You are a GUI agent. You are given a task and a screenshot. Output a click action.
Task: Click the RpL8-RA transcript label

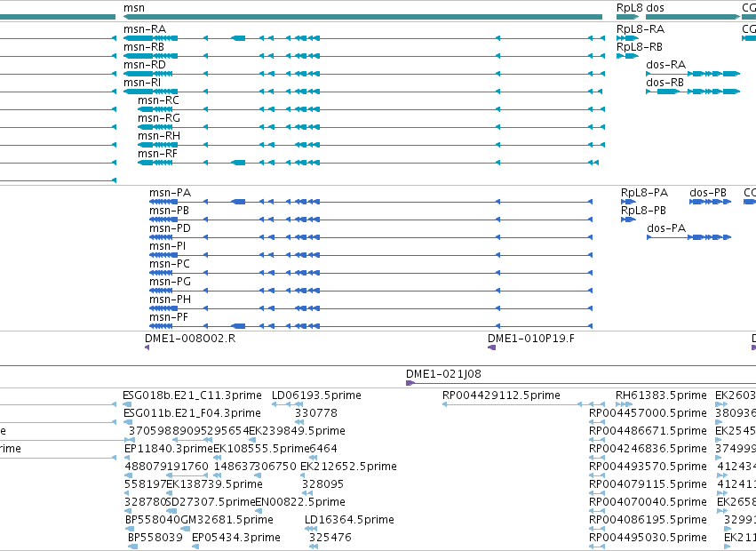click(641, 29)
